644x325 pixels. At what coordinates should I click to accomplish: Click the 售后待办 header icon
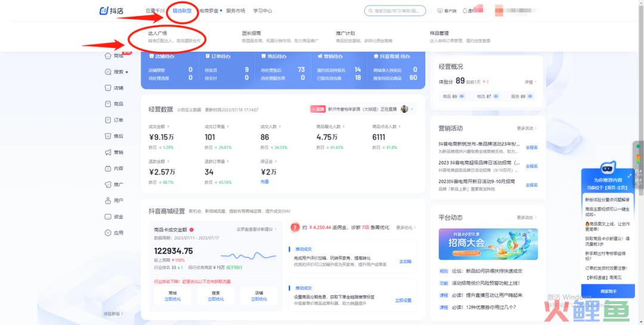coord(264,56)
